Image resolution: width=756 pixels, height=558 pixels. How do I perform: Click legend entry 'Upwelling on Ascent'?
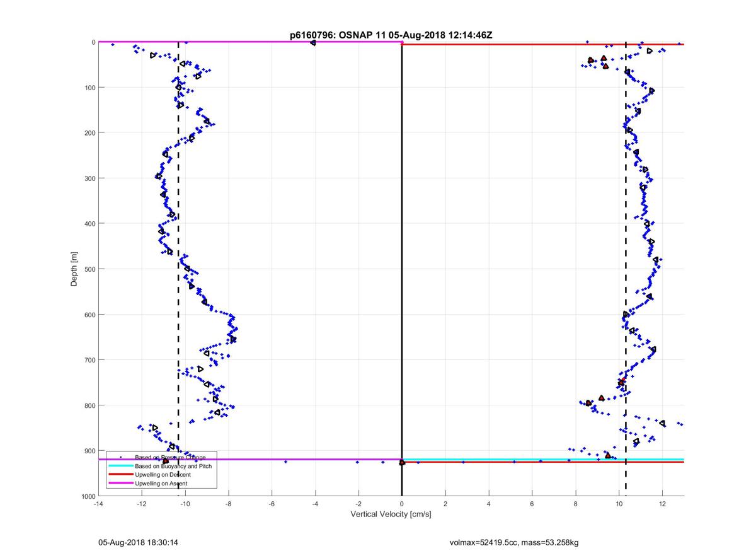pos(161,484)
